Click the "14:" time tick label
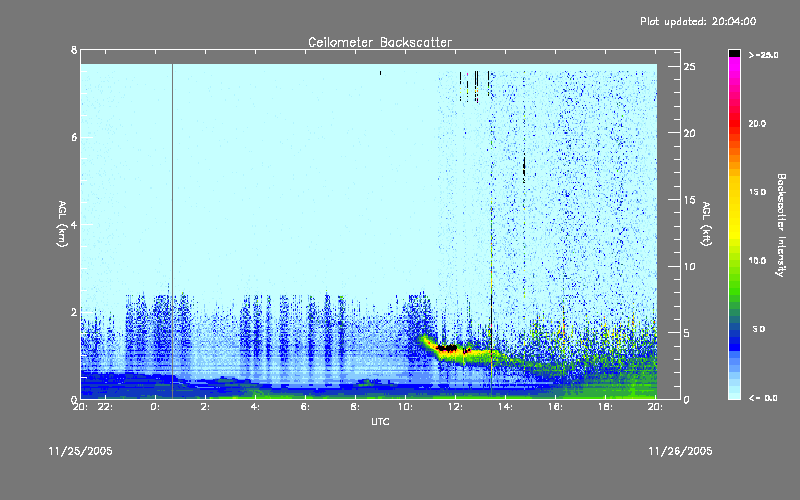Image resolution: width=800 pixels, height=500 pixels. pyautogui.click(x=505, y=407)
